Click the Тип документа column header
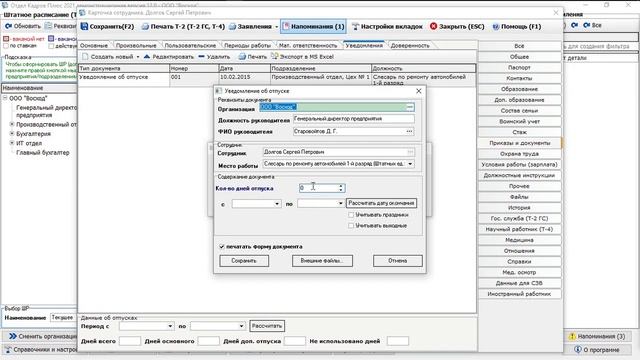Viewport: 640px width, 360px height. [x=124, y=68]
